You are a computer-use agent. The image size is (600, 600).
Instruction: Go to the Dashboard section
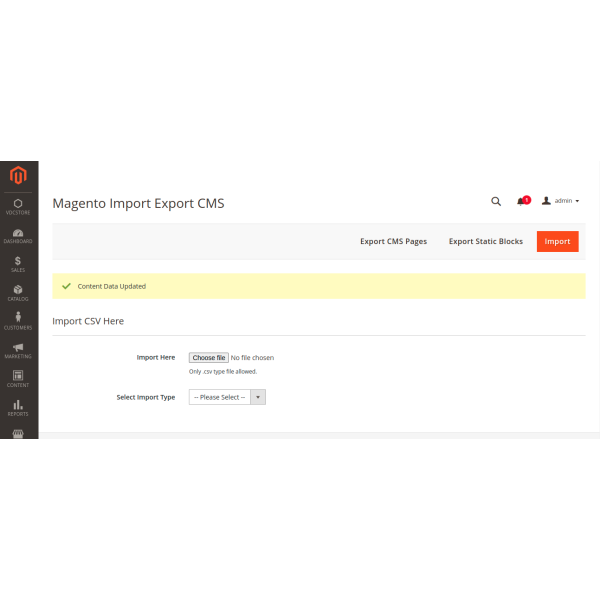[x=18, y=236]
